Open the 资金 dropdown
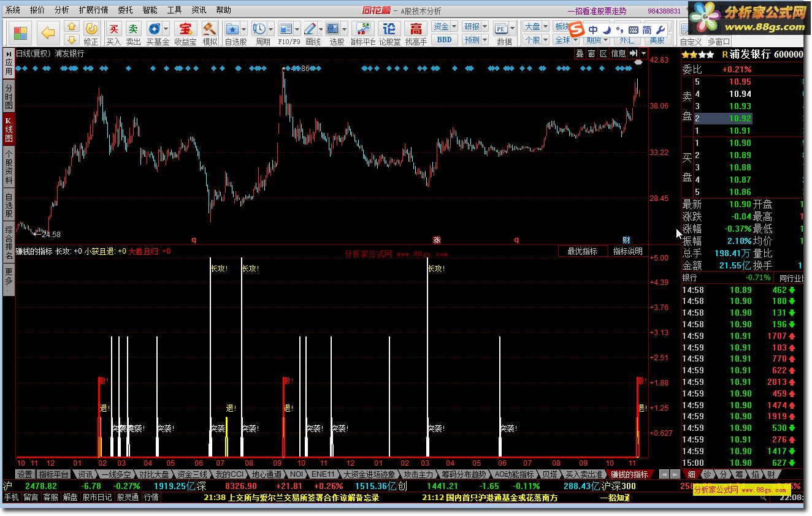 tap(445, 26)
